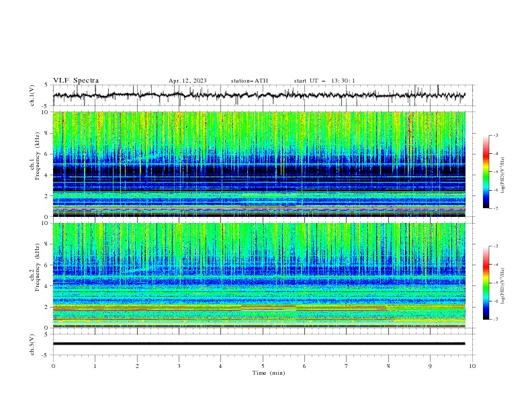The height and width of the screenshot is (411, 532).
Task: Click the 'start UT = 13:30:1' label
Action: [x=324, y=81]
